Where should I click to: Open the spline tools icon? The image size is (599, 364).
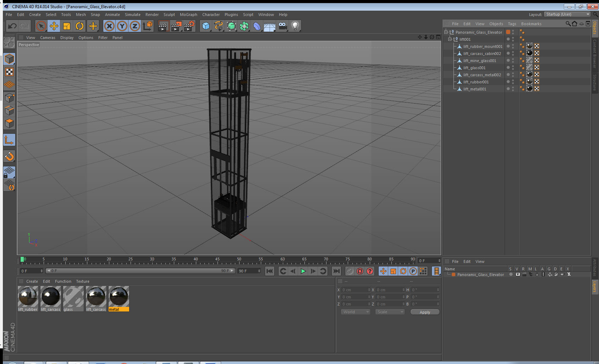(219, 26)
